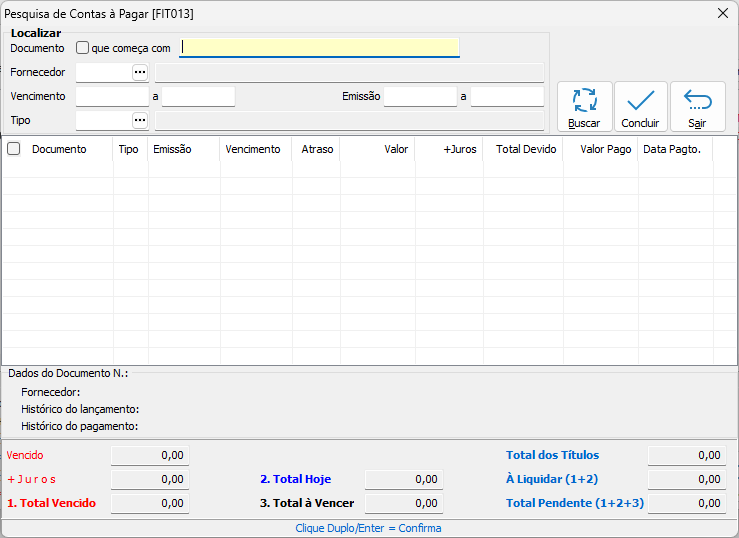Click the Concluir checkmark button

coord(640,106)
